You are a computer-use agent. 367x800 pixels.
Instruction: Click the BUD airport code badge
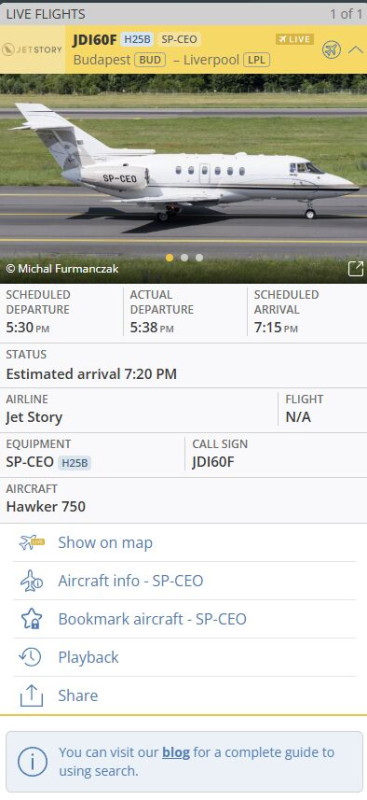[151, 60]
